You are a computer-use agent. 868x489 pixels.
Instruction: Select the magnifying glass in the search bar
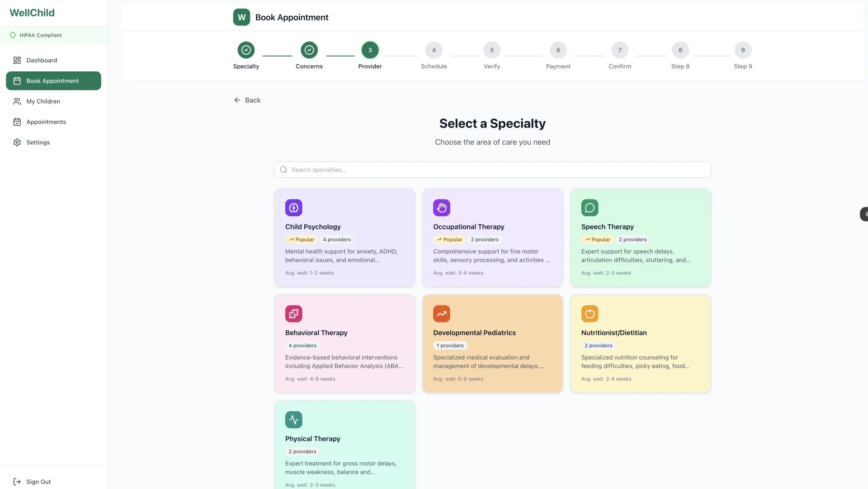(283, 170)
